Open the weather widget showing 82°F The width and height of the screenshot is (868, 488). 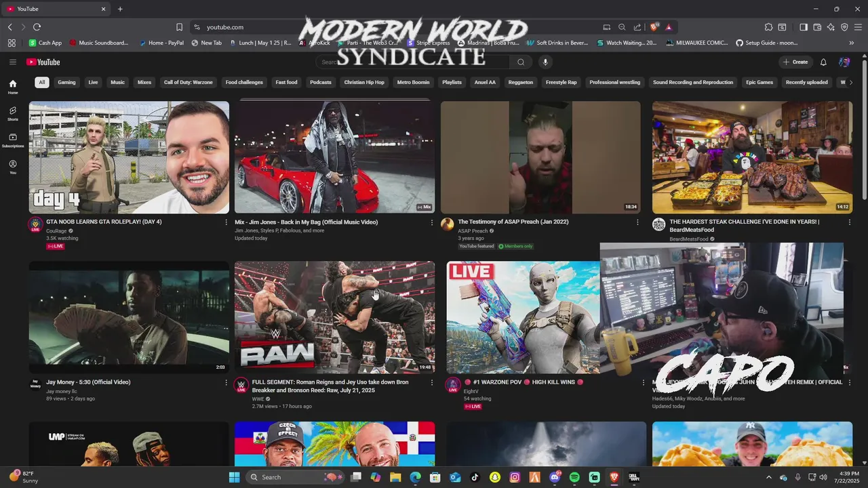tap(24, 477)
